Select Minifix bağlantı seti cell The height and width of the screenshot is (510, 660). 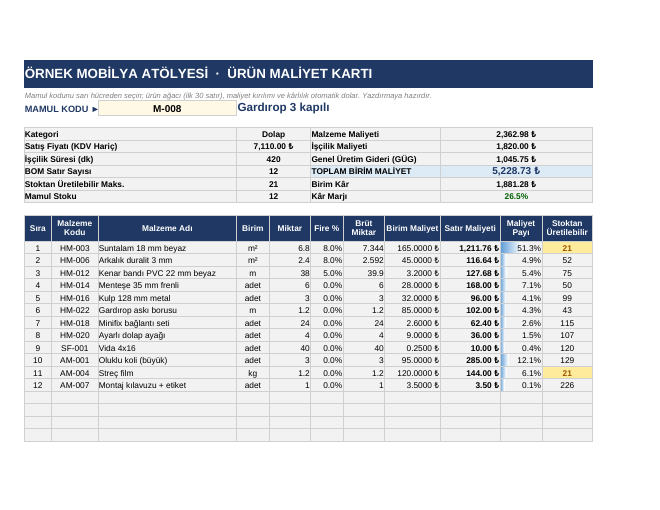click(x=167, y=323)
